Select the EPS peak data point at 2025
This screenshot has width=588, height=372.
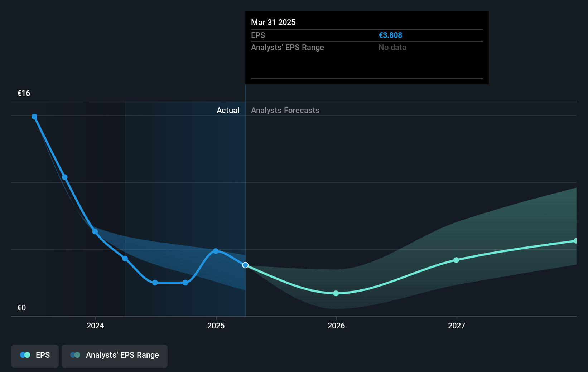(216, 251)
